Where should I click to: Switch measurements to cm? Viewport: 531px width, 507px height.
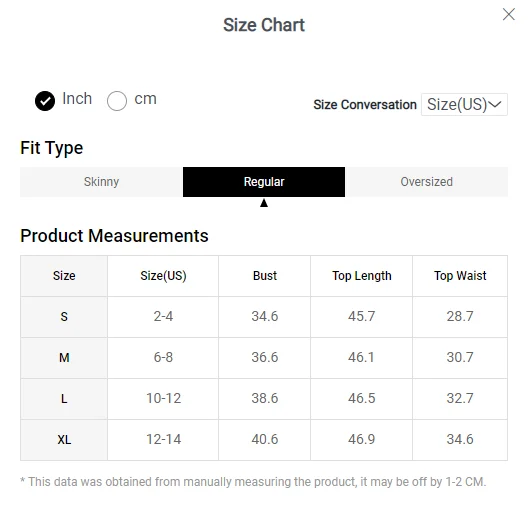click(x=117, y=101)
